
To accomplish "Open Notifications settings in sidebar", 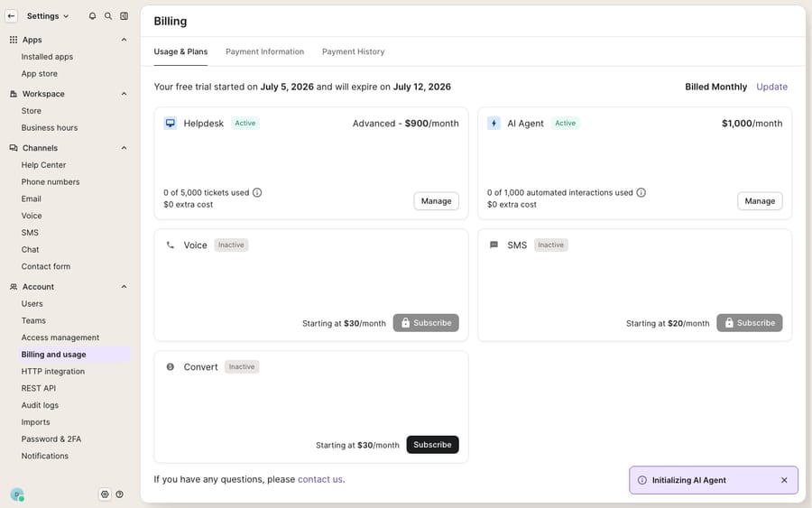I will [44, 456].
